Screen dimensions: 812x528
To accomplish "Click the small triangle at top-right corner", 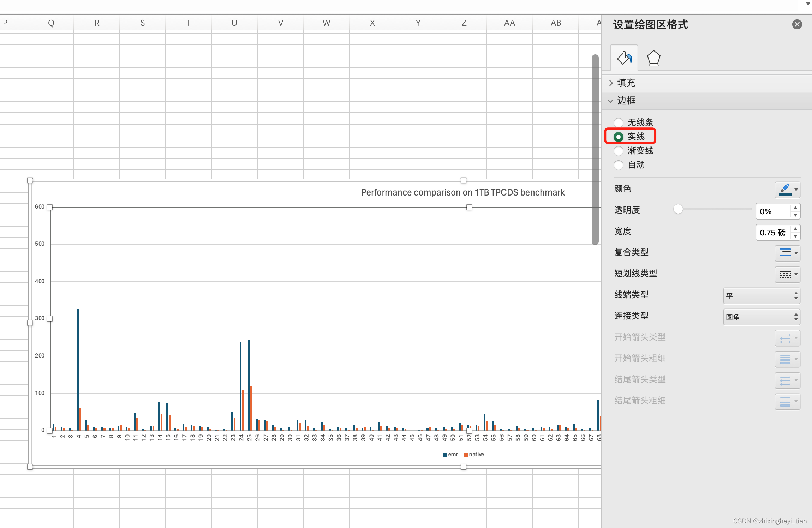I will (x=808, y=4).
